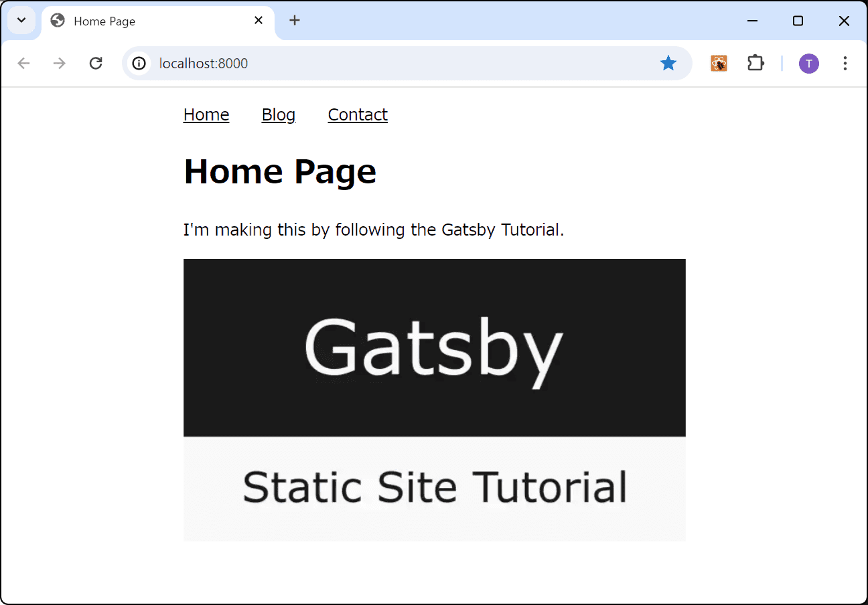The width and height of the screenshot is (868, 605).
Task: Click the Home navigation link
Action: tap(206, 114)
